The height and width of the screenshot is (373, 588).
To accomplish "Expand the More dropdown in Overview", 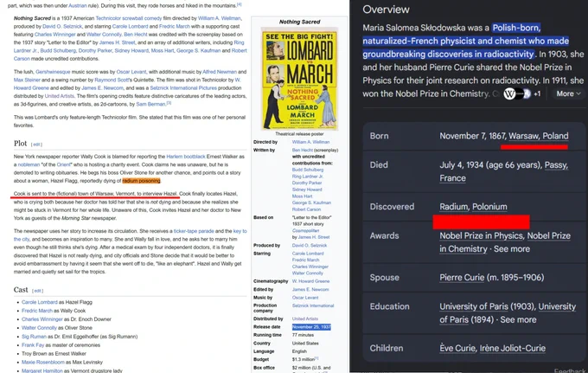I will pos(568,93).
